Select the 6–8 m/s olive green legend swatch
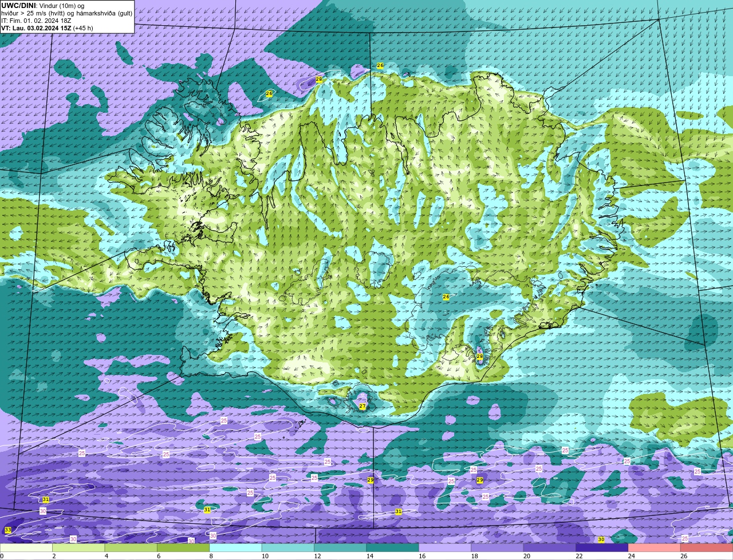 (x=183, y=548)
